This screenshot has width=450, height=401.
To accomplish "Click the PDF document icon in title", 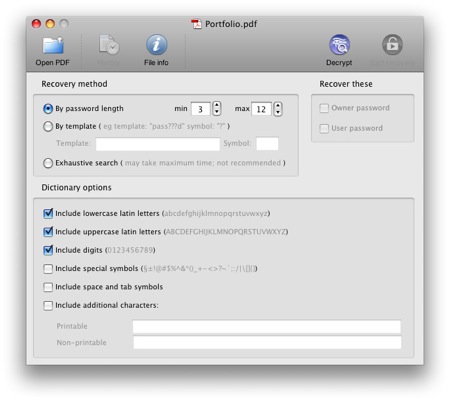I will tap(196, 24).
